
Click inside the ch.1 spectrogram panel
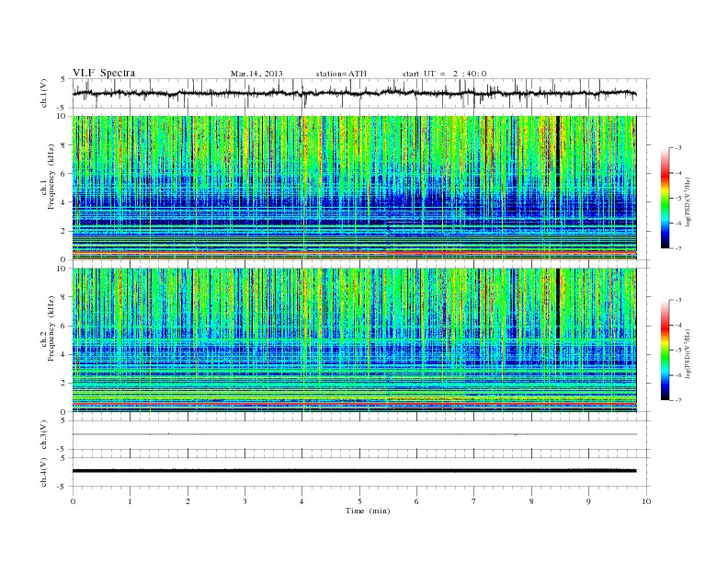tap(354, 188)
